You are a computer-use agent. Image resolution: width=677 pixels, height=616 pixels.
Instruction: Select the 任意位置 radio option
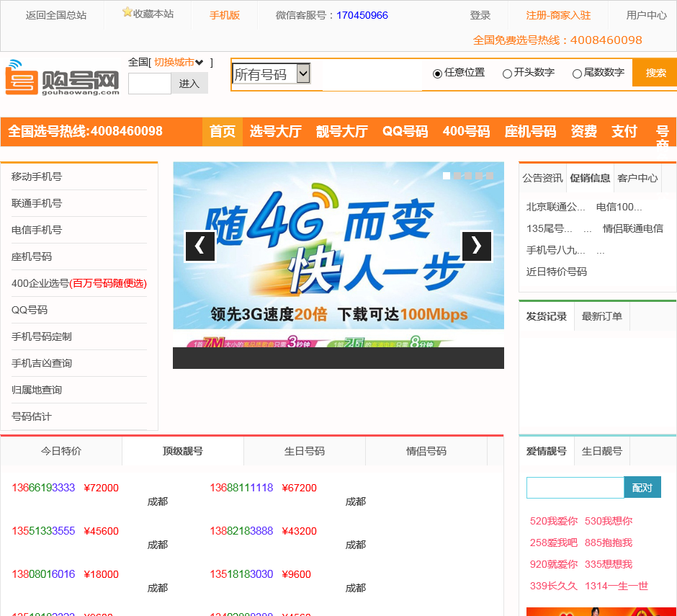(x=437, y=74)
